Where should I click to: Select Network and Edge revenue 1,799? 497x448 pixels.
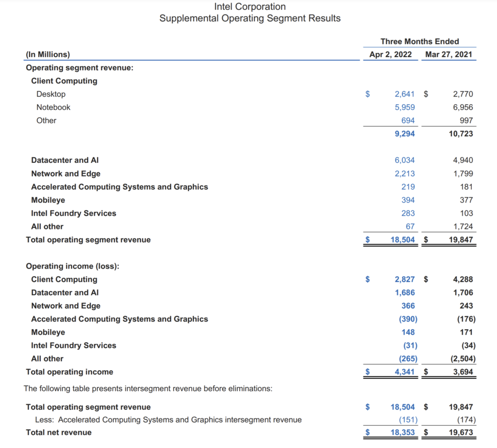pyautogui.click(x=463, y=174)
